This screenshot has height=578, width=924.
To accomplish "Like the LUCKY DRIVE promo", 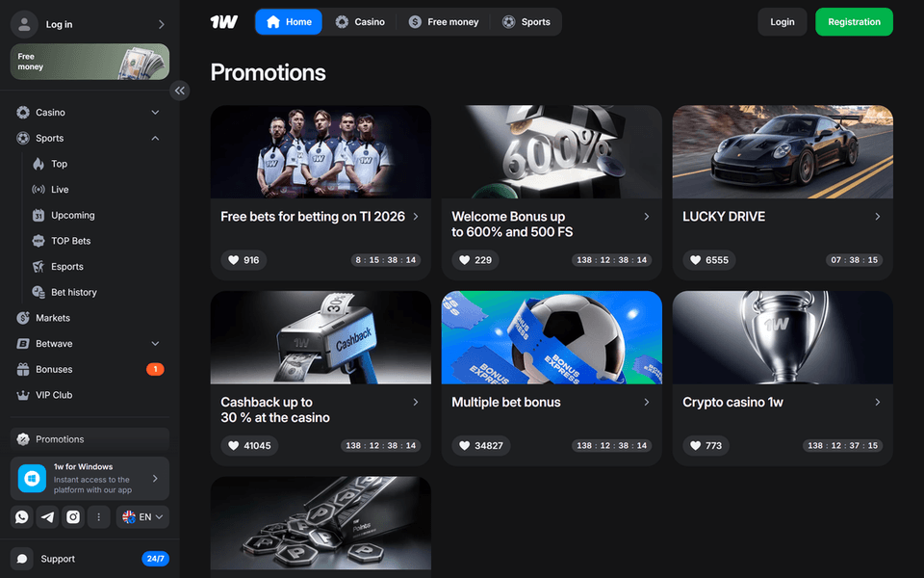I will point(709,260).
